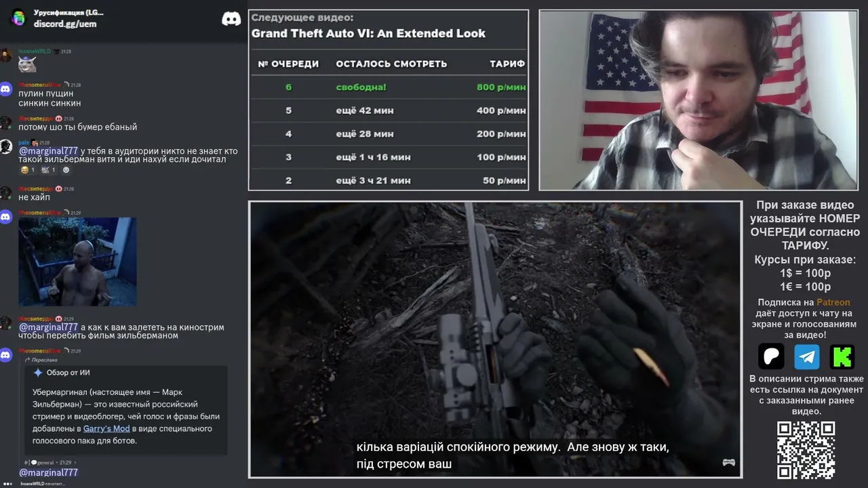Click Жасвиперджо's avatar beside "потому шо ты бумер"

pos(5,123)
